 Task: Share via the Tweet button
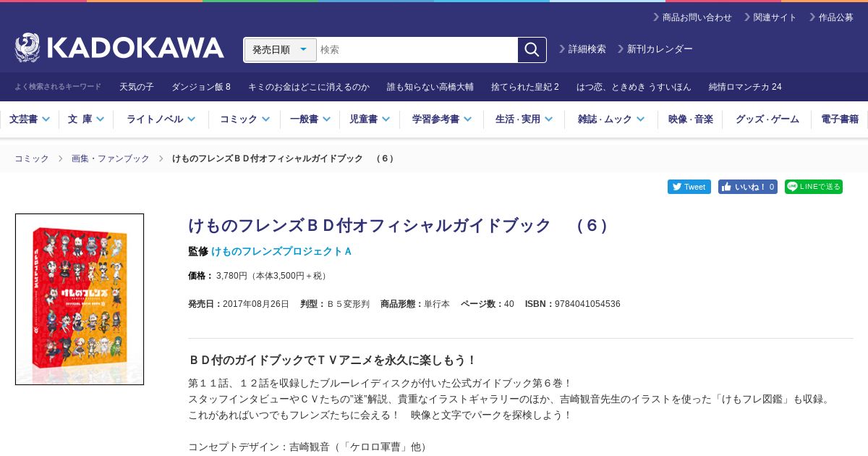[x=689, y=187]
